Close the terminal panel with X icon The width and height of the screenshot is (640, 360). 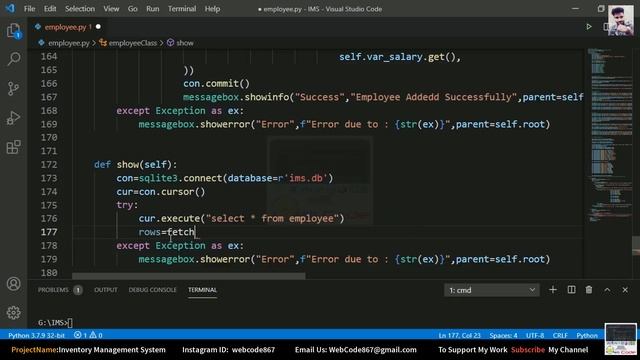point(625,290)
